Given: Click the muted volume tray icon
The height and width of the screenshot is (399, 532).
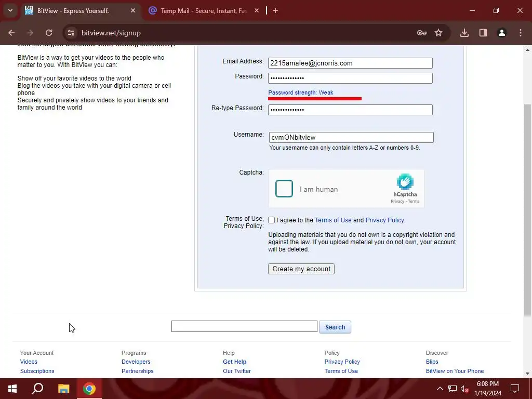Looking at the screenshot, I should pos(465,389).
